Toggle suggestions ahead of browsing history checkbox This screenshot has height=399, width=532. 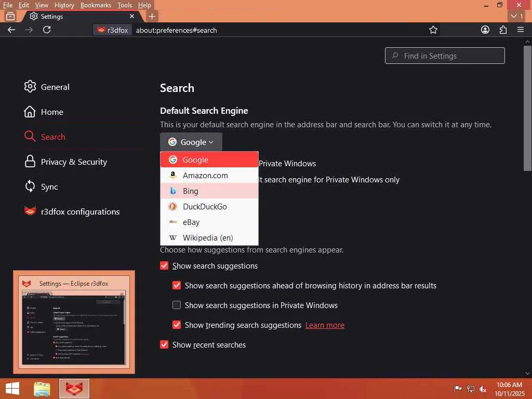coord(177,285)
